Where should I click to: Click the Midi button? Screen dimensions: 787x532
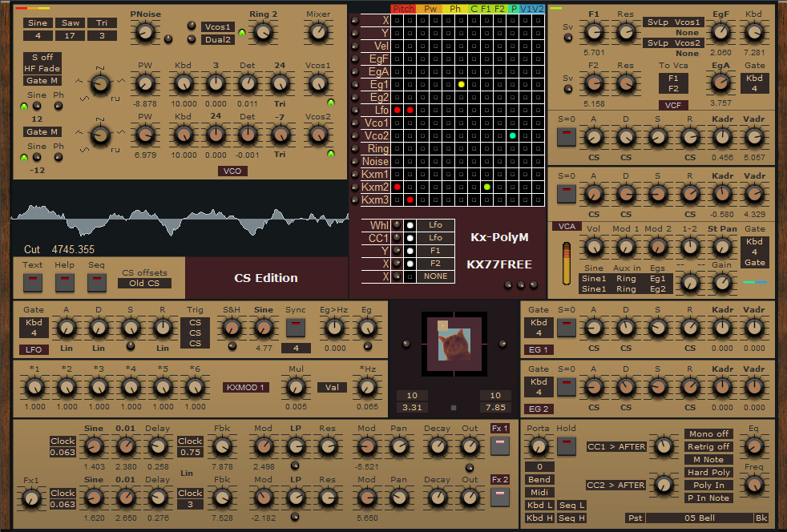539,493
